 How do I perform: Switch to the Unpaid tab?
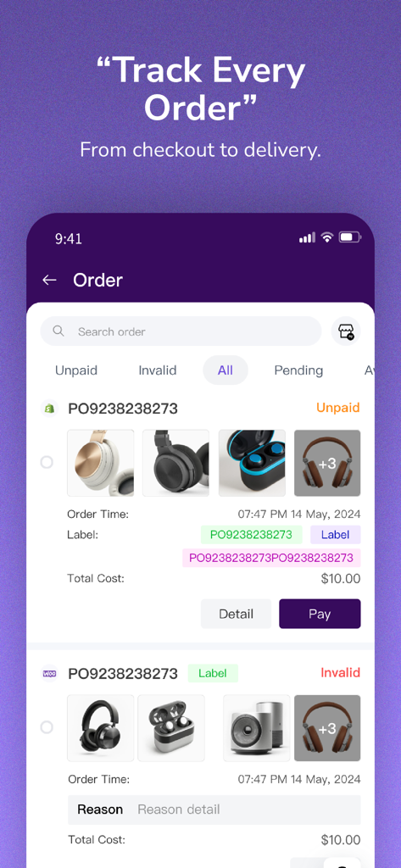click(76, 370)
